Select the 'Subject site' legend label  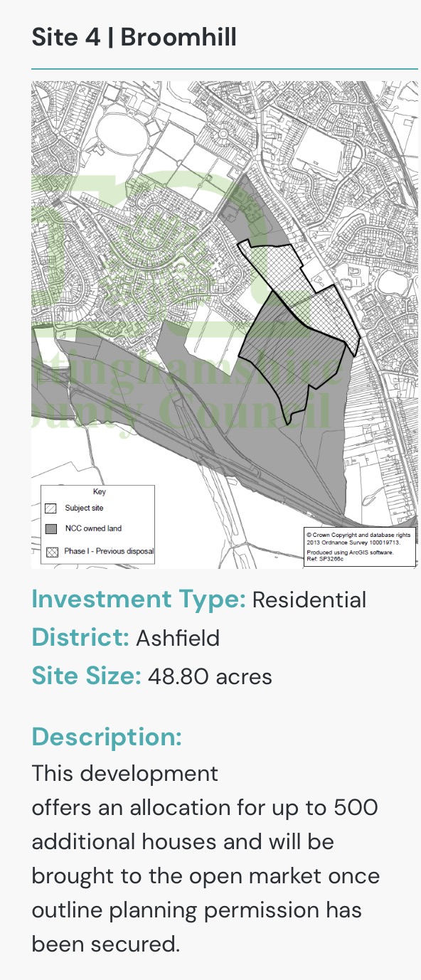[x=84, y=508]
